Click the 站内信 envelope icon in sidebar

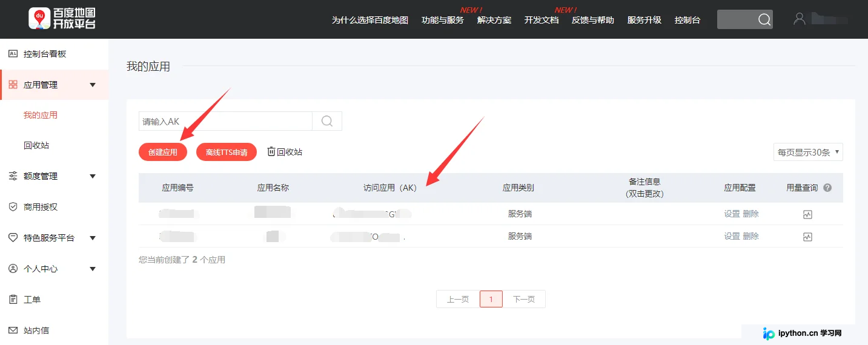(x=13, y=330)
